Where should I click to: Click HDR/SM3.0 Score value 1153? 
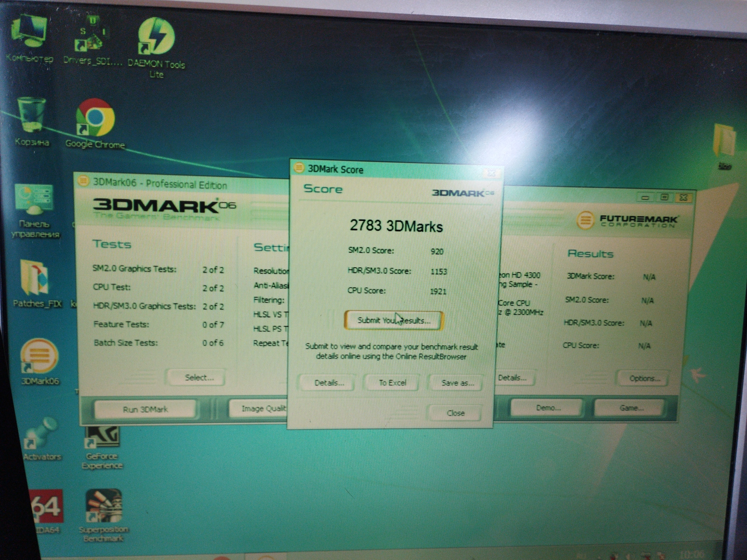point(438,271)
